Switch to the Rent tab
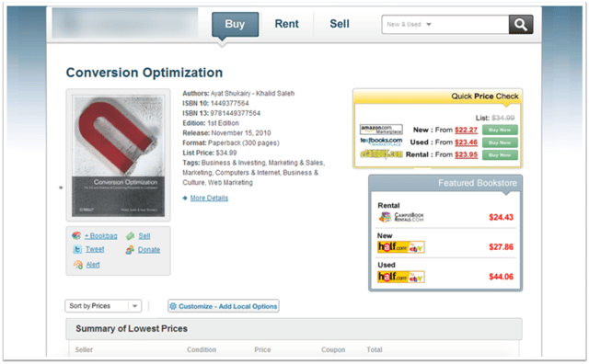This screenshot has width=589, height=364. point(286,24)
